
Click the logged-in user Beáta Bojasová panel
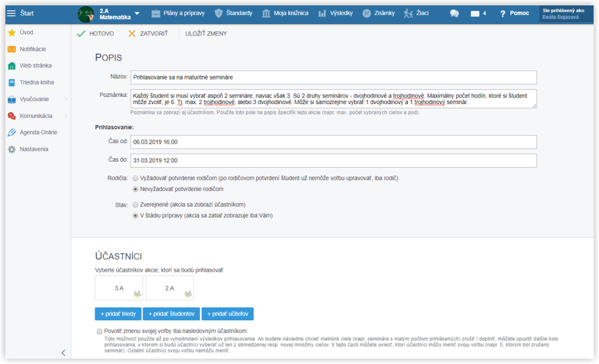click(566, 14)
